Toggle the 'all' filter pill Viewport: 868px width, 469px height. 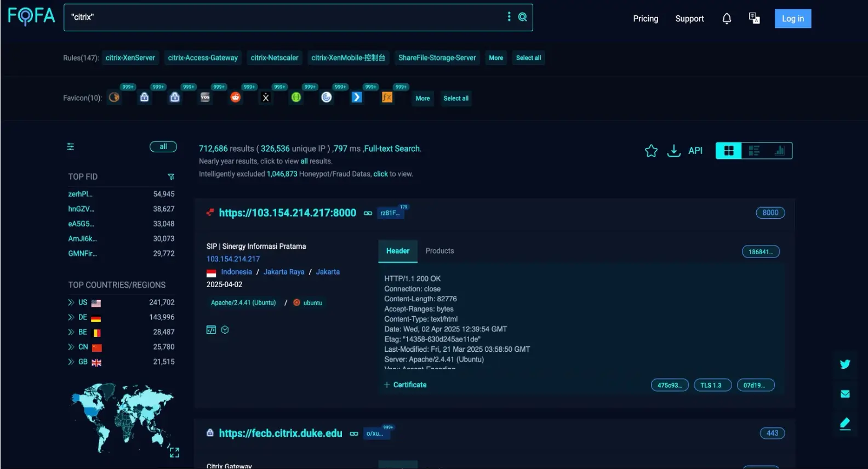point(163,146)
